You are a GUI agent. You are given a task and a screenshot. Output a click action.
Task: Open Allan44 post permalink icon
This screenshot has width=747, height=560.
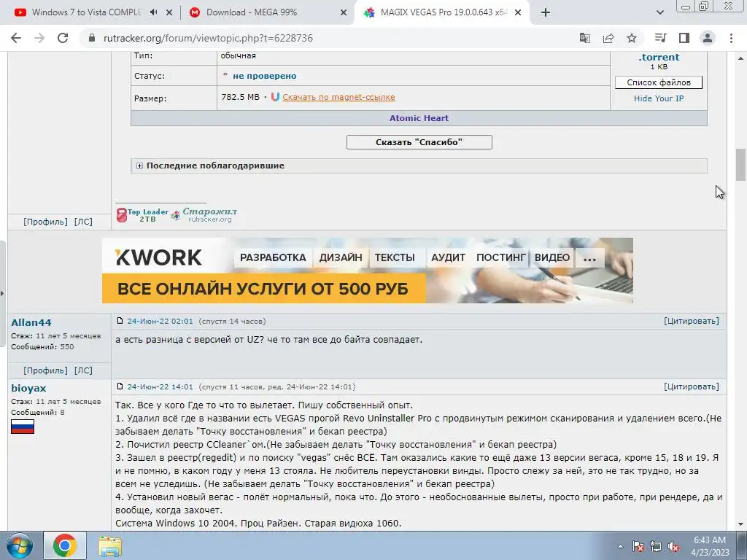tap(120, 321)
